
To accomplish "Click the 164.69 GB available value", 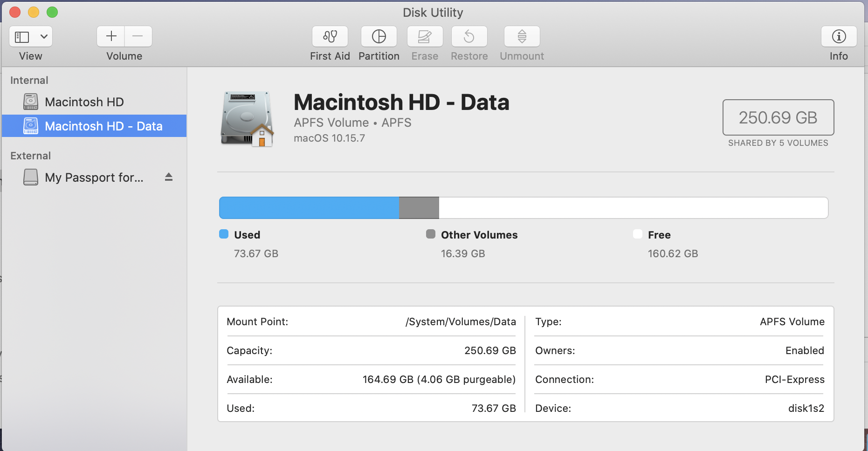I will [x=439, y=379].
